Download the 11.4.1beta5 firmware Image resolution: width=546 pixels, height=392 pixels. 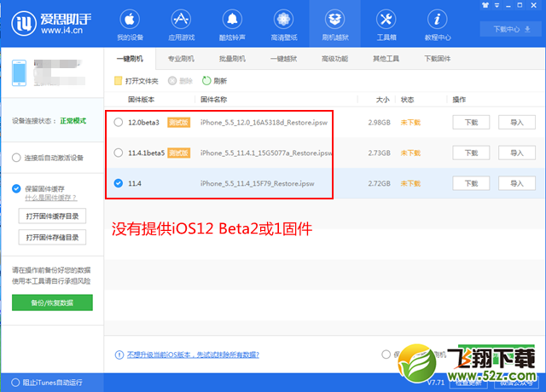pyautogui.click(x=471, y=153)
